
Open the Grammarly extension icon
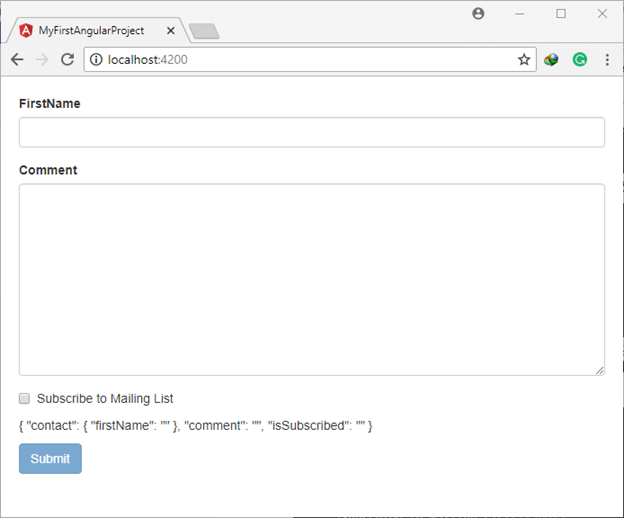tap(580, 60)
